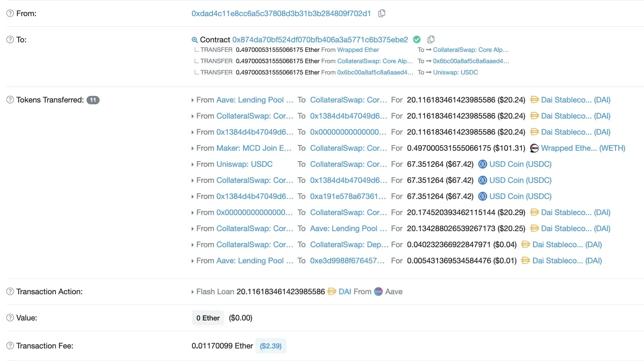Screen dimensions: 644x361
Task: Click the 11 tokens transferred count badge
Action: (93, 100)
